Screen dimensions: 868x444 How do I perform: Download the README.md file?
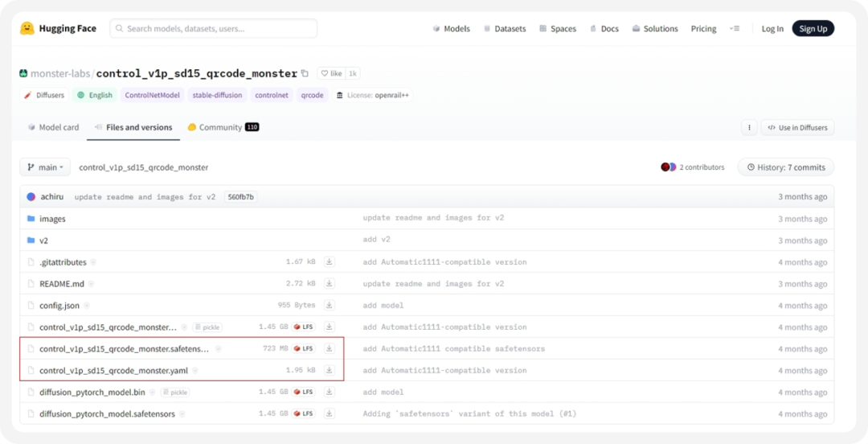click(330, 283)
